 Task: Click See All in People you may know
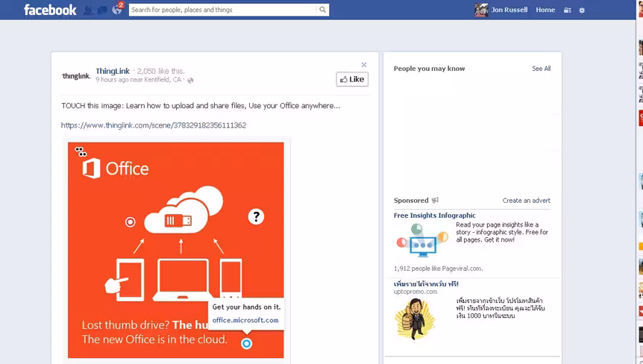542,69
